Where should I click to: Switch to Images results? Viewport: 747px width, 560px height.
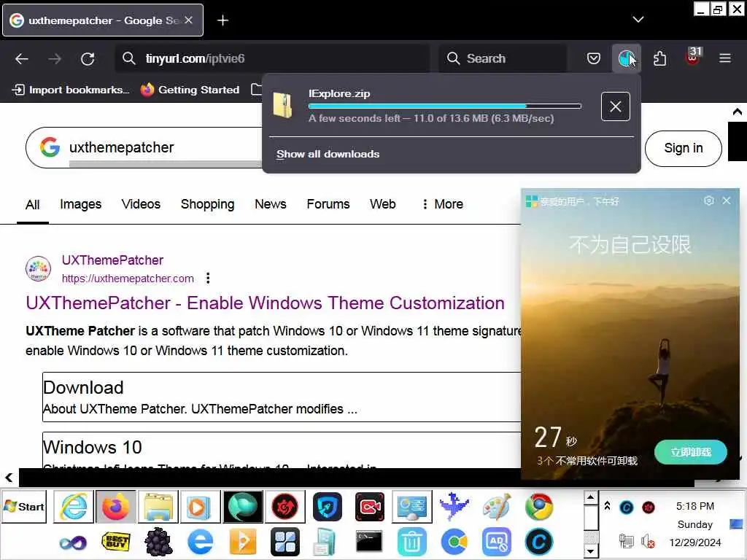pos(80,204)
